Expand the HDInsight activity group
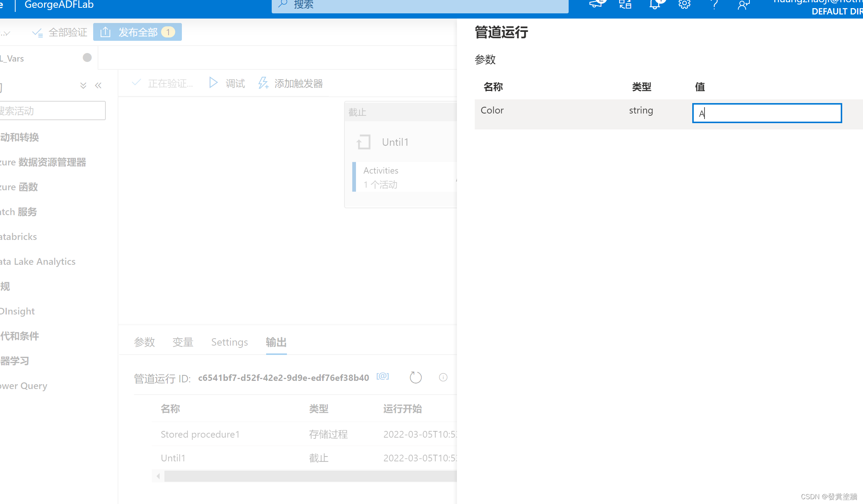This screenshot has width=863, height=504. pos(17,311)
